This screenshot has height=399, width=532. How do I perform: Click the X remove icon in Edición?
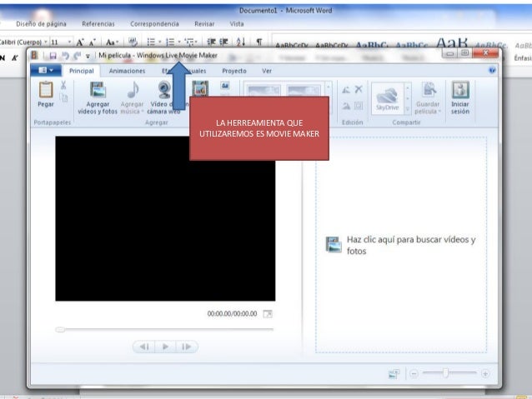pos(359,89)
